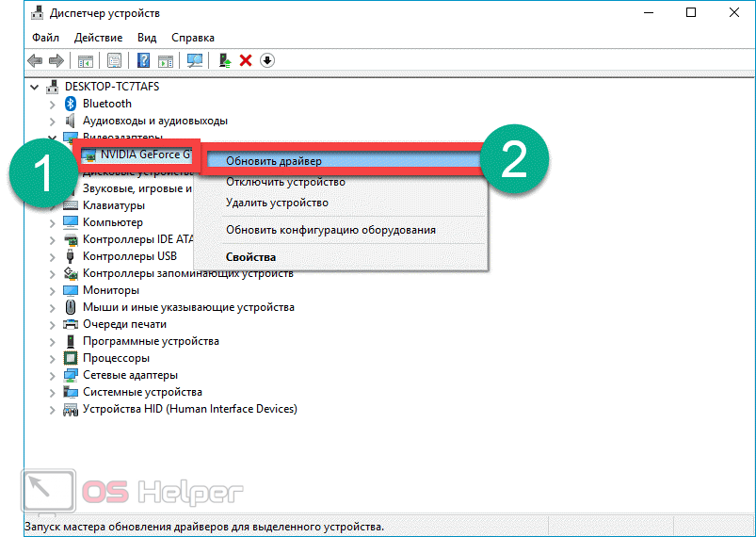Collapse the DESKTOP-TC7TAFS root node

[x=36, y=87]
